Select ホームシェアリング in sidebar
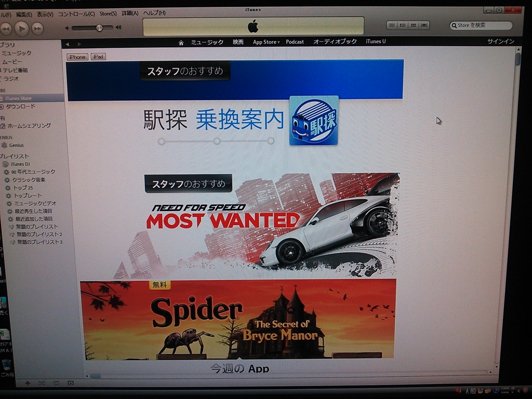This screenshot has width=532, height=399. click(29, 126)
